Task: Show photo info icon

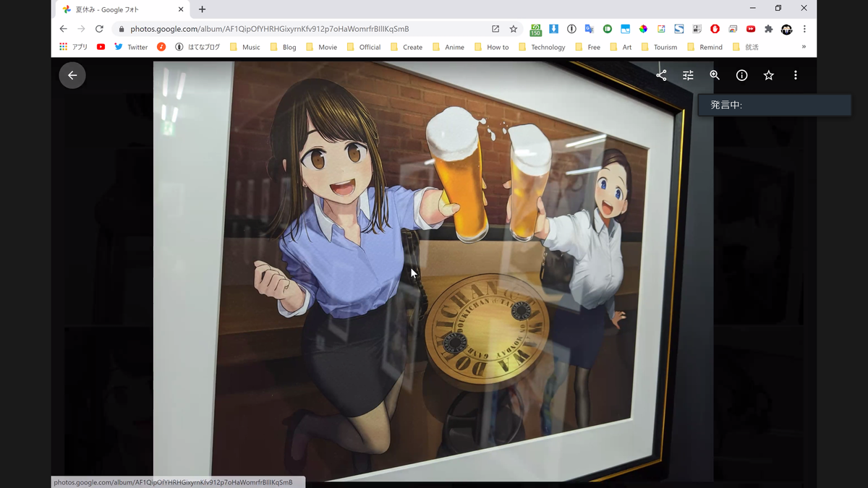Action: 741,75
